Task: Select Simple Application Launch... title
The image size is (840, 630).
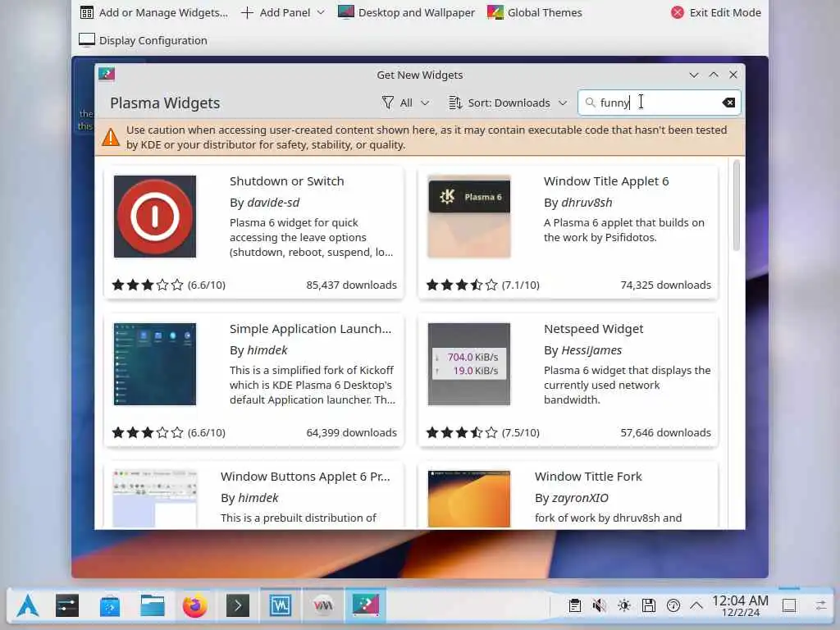Action: point(310,329)
